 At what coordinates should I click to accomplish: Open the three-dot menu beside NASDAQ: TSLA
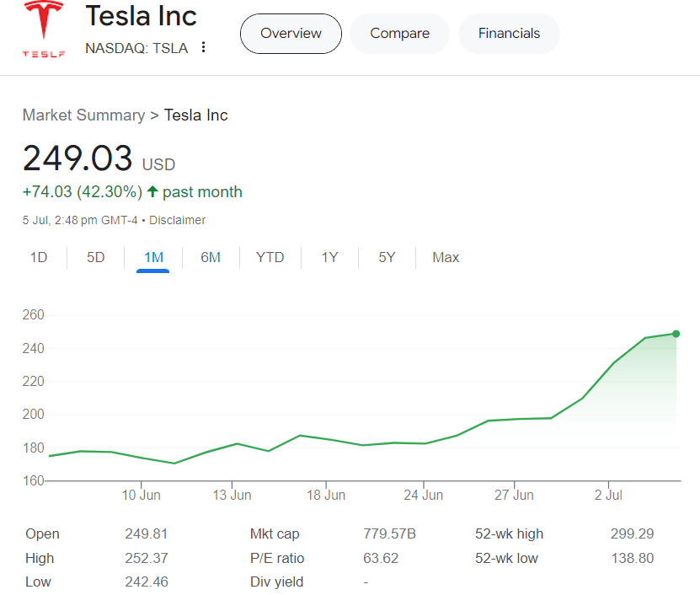(204, 48)
